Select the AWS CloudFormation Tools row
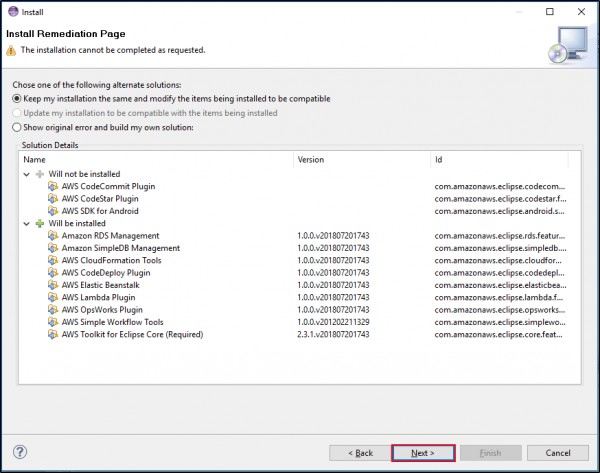This screenshot has width=600, height=473. tap(300, 260)
